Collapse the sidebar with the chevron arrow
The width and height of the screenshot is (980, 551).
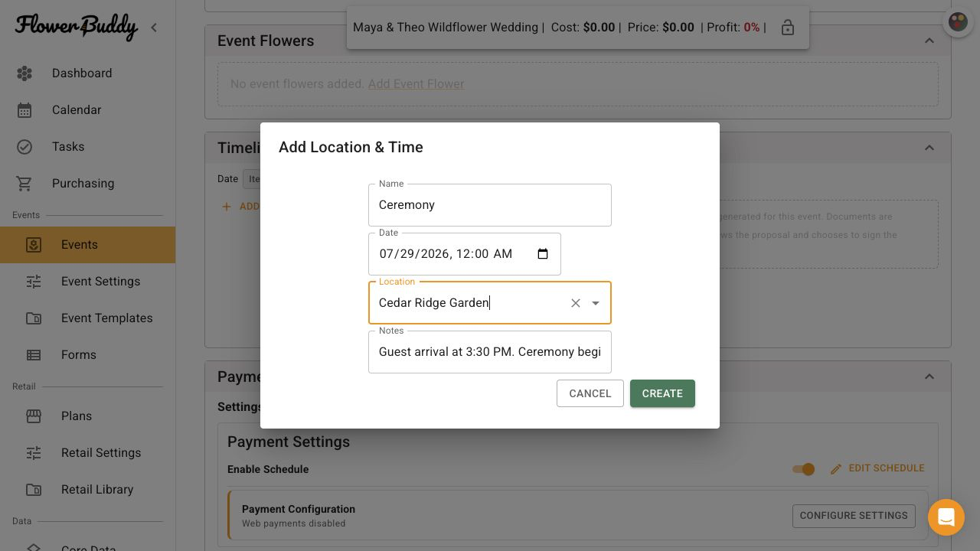[x=154, y=28]
